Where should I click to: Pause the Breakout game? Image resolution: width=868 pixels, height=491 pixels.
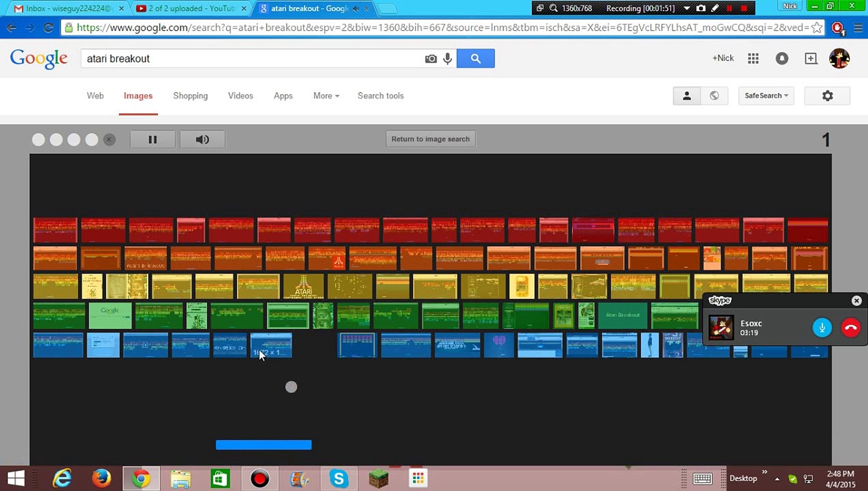[x=152, y=139]
